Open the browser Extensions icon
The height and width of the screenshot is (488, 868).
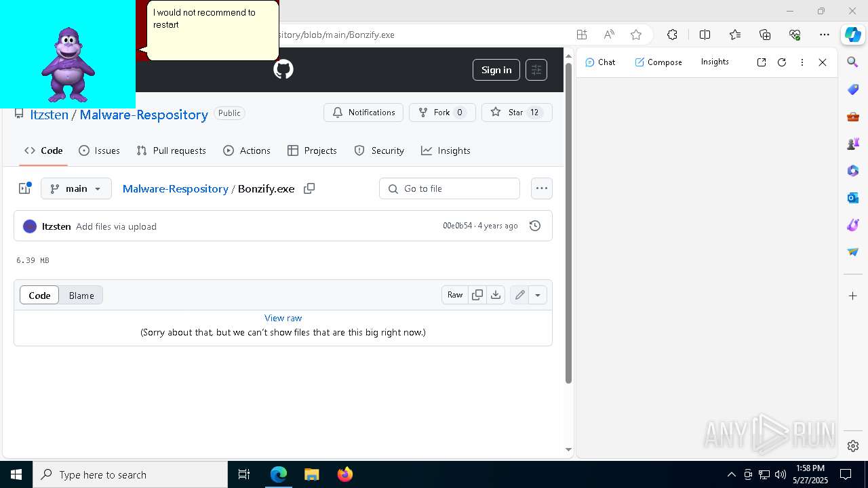point(672,35)
